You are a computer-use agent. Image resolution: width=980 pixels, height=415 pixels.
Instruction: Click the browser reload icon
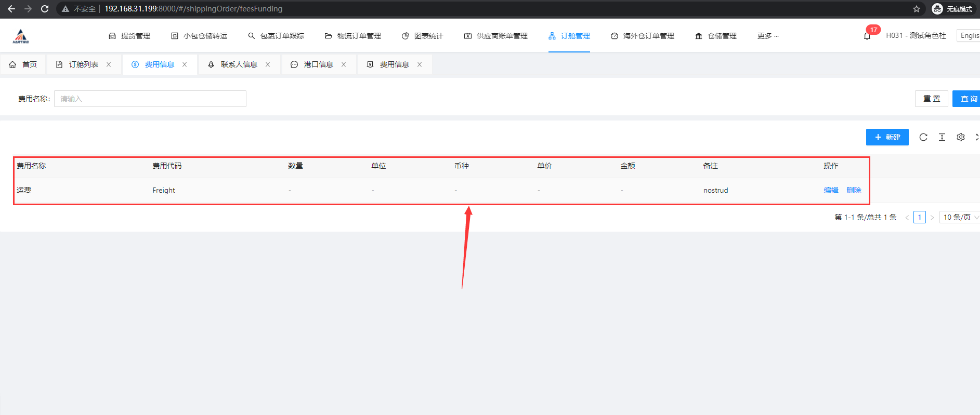[45, 9]
